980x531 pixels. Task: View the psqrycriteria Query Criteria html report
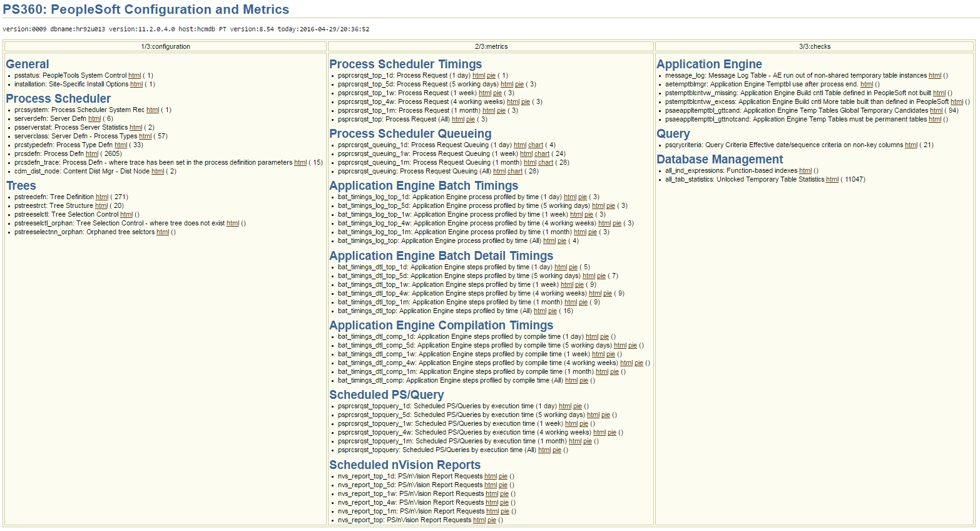click(x=911, y=145)
